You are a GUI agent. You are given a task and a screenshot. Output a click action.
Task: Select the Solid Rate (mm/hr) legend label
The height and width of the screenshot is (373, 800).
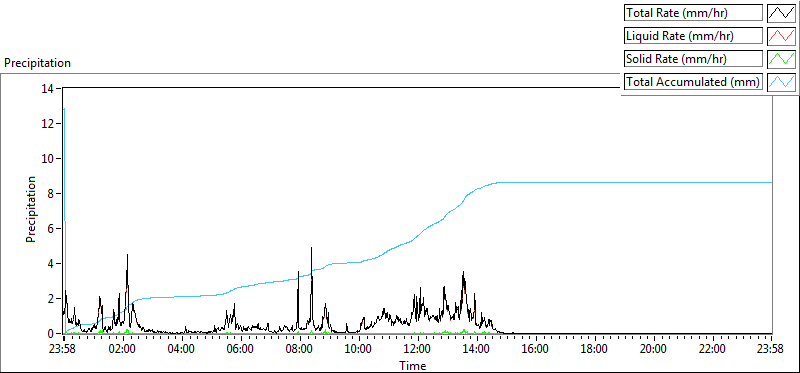click(693, 59)
